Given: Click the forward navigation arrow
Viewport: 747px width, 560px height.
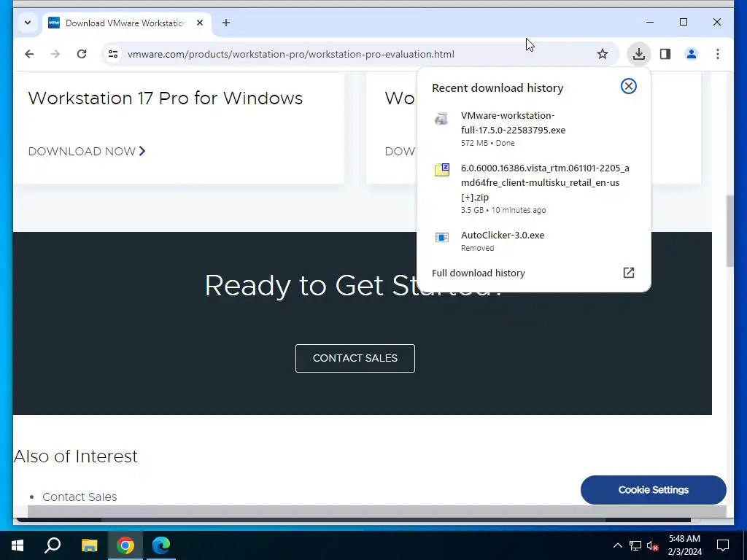Looking at the screenshot, I should 55,54.
